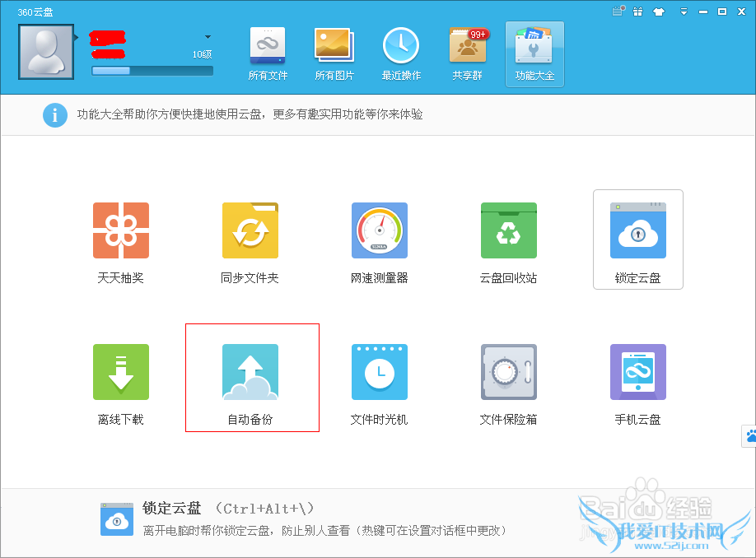
Task: Open the 云盘回收站 recycle bin
Action: (509, 243)
